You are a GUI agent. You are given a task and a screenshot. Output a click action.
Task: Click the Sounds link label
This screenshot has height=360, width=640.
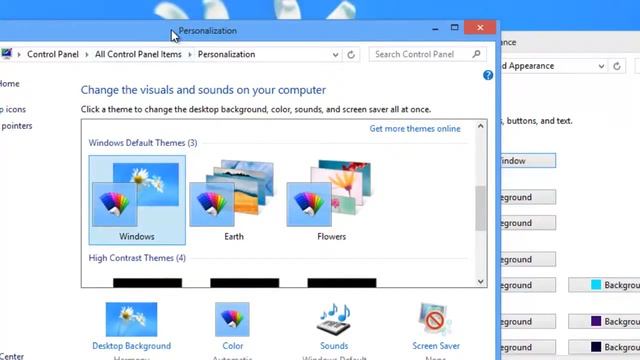[334, 346]
